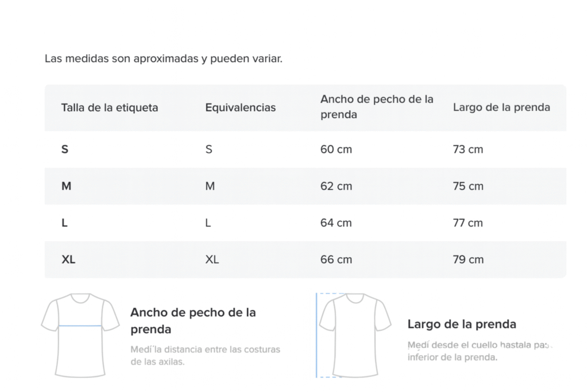Click the 'Talla de la etiqueta' column header
Screen dimensions: 588x392
click(x=110, y=107)
